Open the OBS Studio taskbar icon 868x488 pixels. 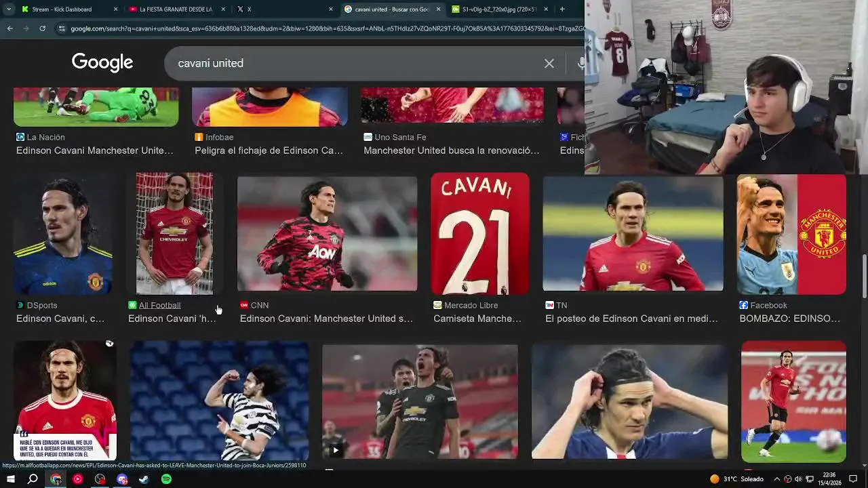point(100,479)
